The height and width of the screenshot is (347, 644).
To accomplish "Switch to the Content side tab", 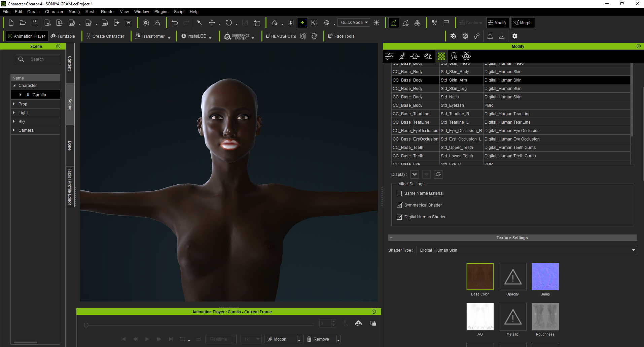I will pos(70,63).
